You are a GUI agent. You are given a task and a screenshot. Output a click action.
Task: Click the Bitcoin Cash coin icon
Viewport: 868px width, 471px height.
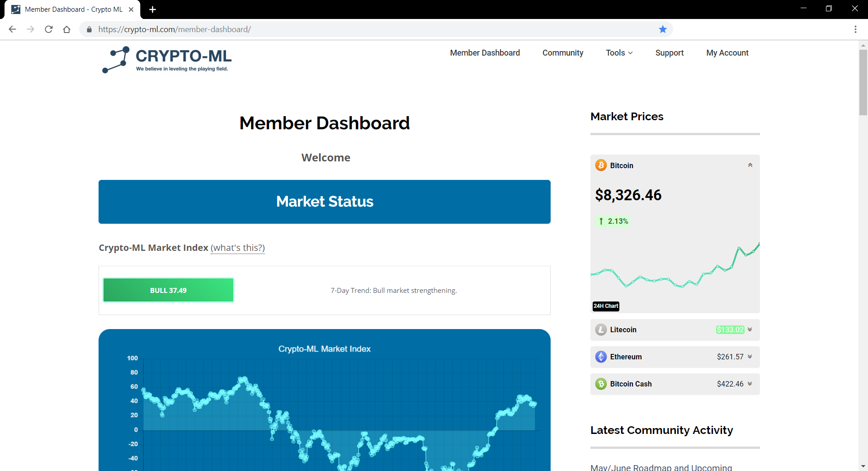pyautogui.click(x=601, y=384)
